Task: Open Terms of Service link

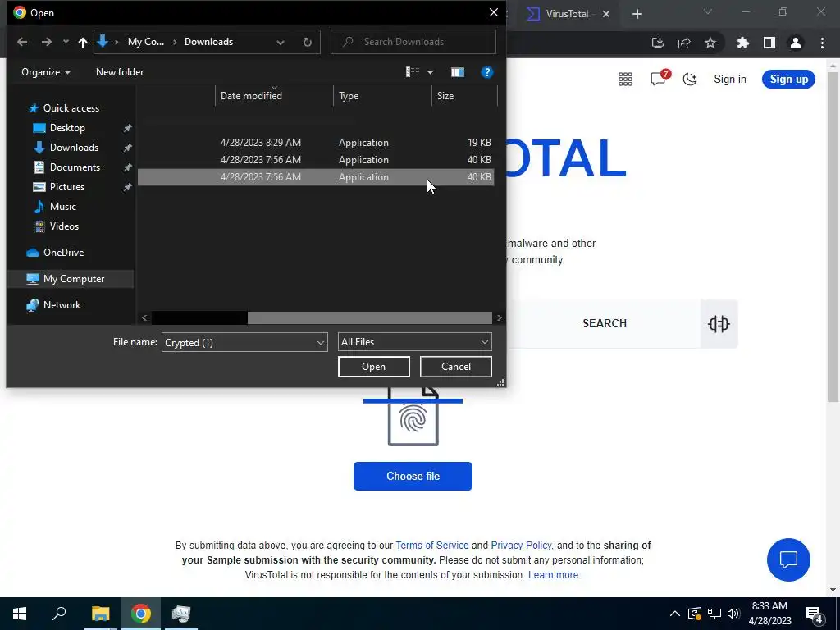Action: 432,546
